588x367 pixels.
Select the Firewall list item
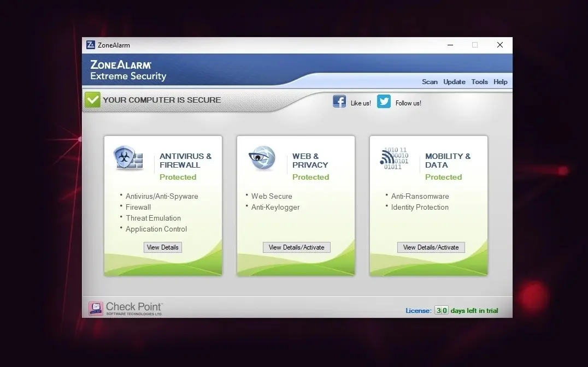point(138,207)
